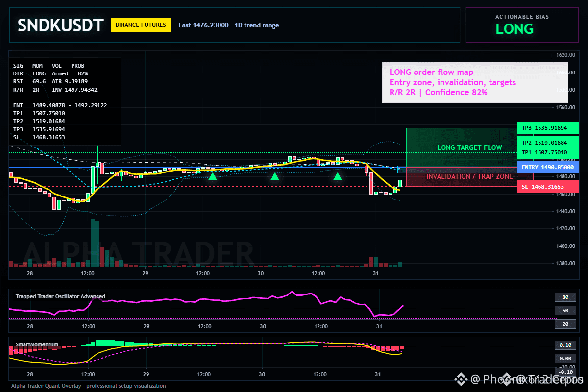Click the 1560.00 price axis label
Screen dimensions: 588x392
[565, 107]
